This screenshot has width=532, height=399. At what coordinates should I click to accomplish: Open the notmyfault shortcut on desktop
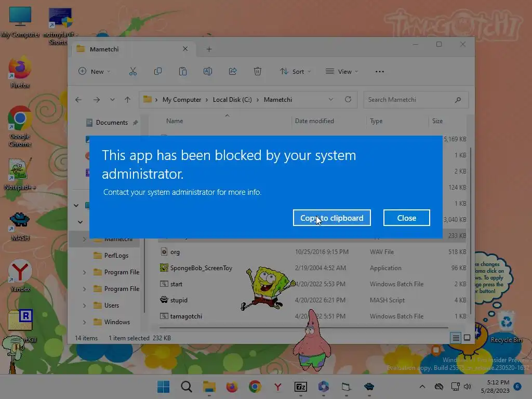point(60,26)
